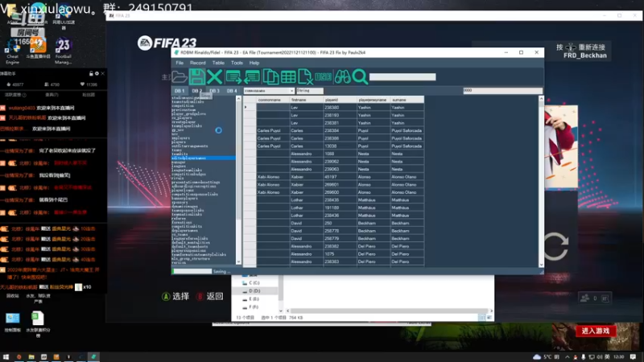Select formations in the table list
Screen dimensions: 644x362
182,222
